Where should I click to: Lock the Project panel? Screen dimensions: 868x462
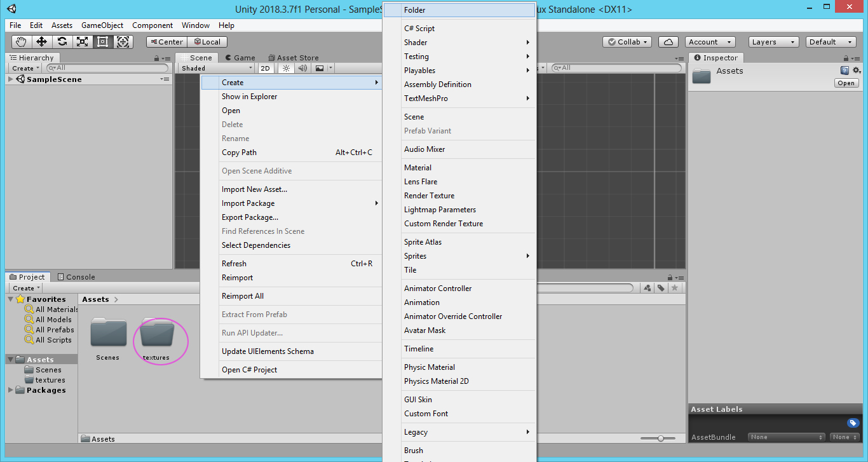pyautogui.click(x=670, y=278)
